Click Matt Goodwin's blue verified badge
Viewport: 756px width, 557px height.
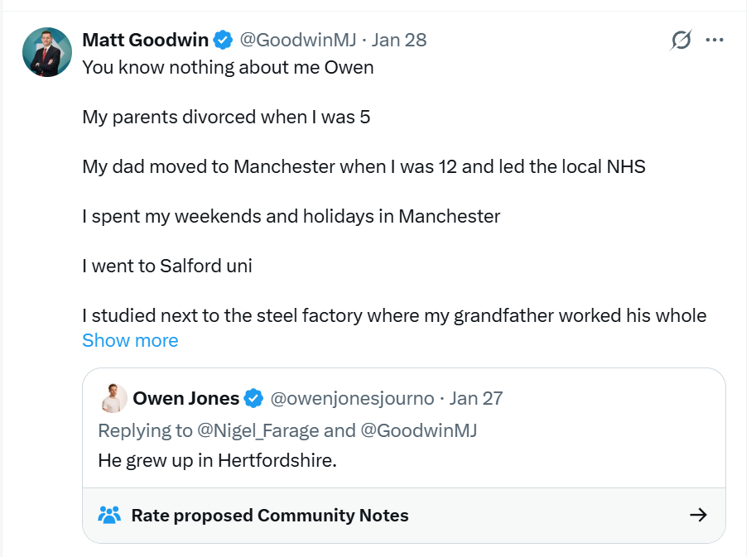click(223, 39)
